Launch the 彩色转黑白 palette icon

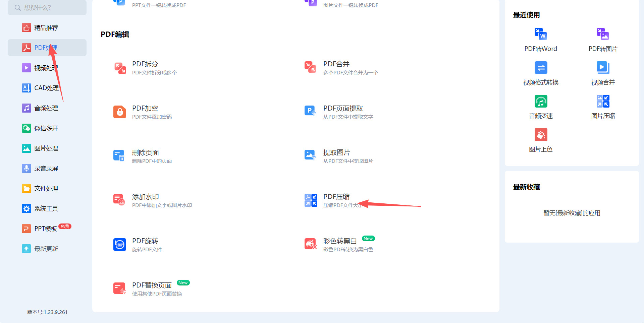(x=311, y=244)
